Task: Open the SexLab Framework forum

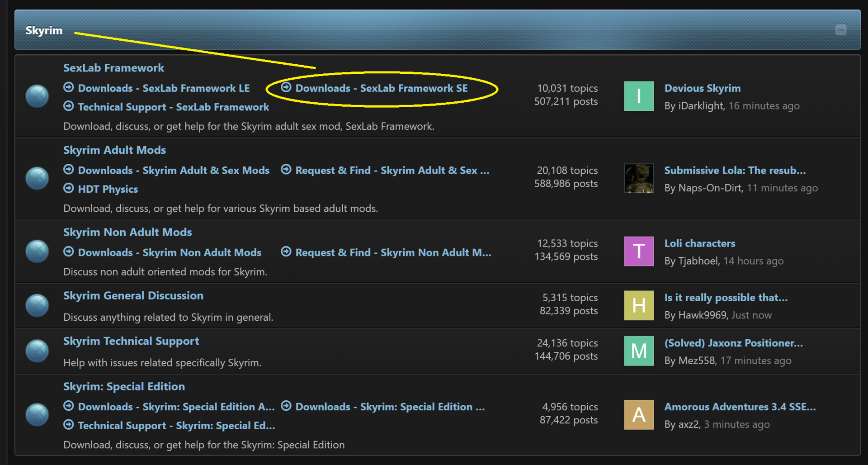Action: pyautogui.click(x=113, y=68)
